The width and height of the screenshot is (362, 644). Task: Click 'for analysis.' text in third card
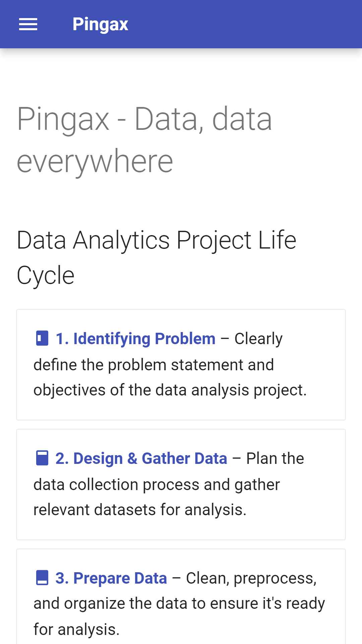76,630
